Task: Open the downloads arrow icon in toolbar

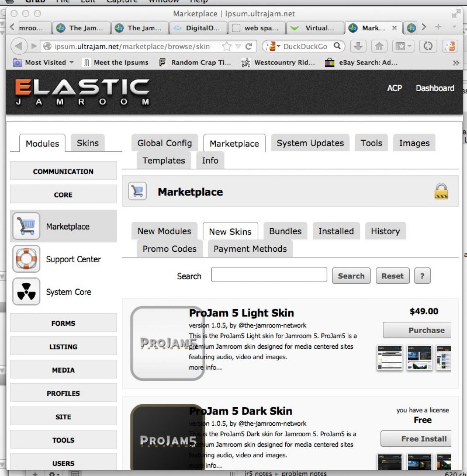Action: click(x=358, y=46)
